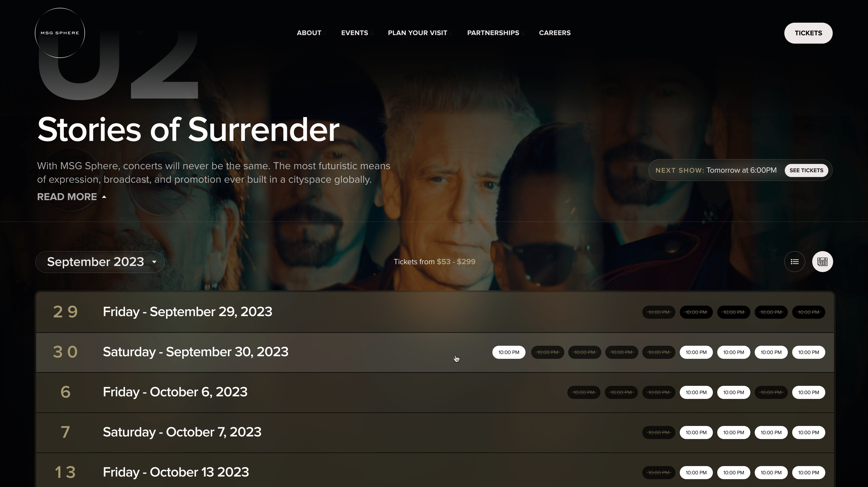Open the ABOUT menu

[309, 33]
